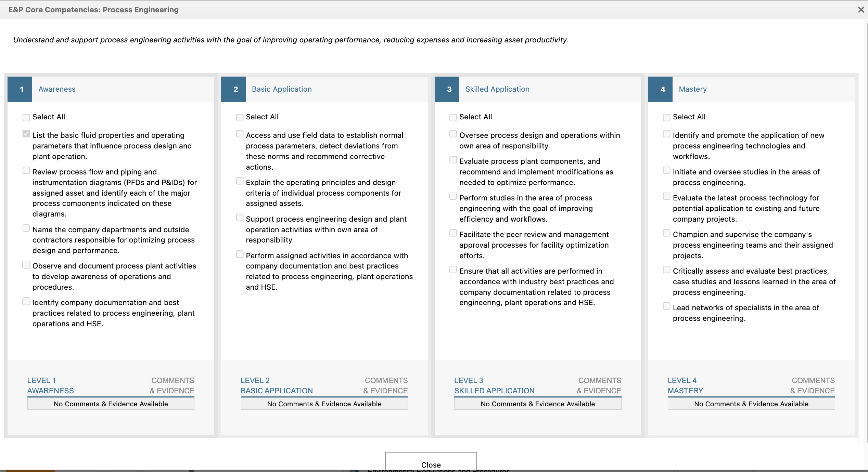Click Level 1 'No Comments & Evidence Available' box
The image size is (868, 472).
click(x=111, y=404)
